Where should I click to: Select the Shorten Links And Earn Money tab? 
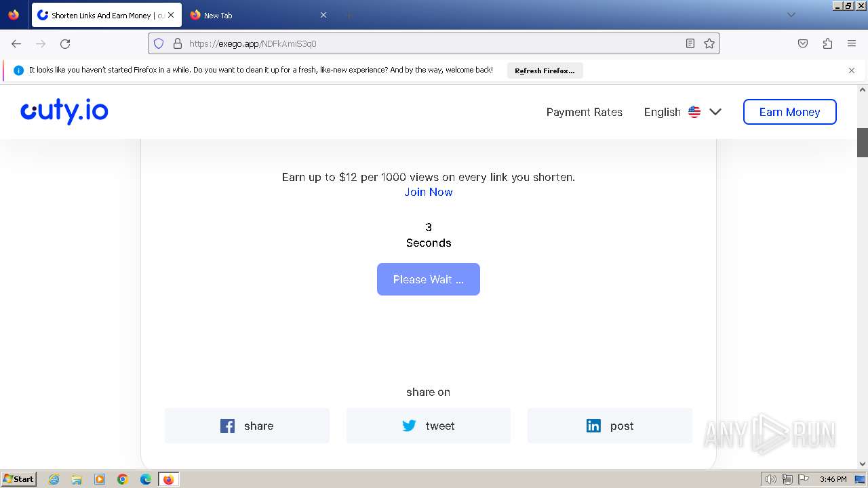point(106,15)
